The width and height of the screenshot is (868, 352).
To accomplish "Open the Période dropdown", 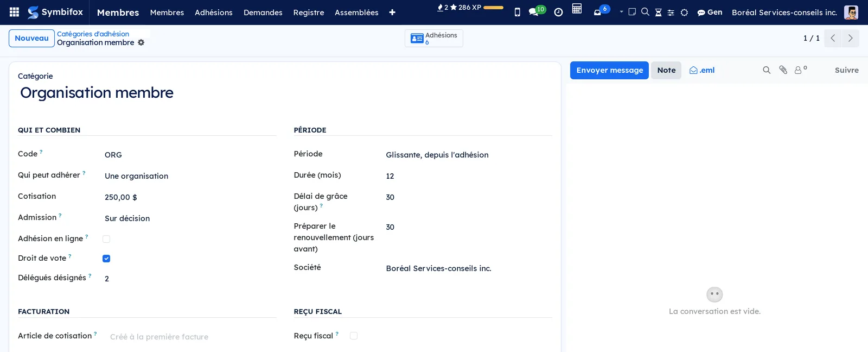I will (468, 155).
